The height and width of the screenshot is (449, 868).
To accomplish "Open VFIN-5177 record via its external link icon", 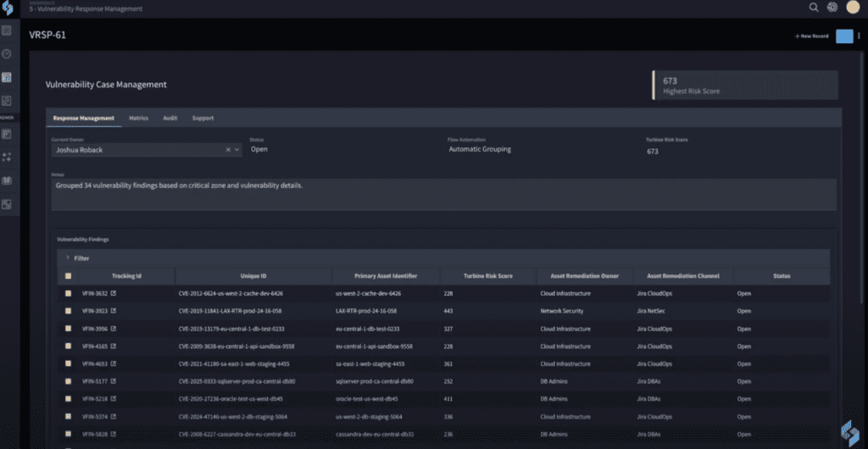I will (114, 381).
